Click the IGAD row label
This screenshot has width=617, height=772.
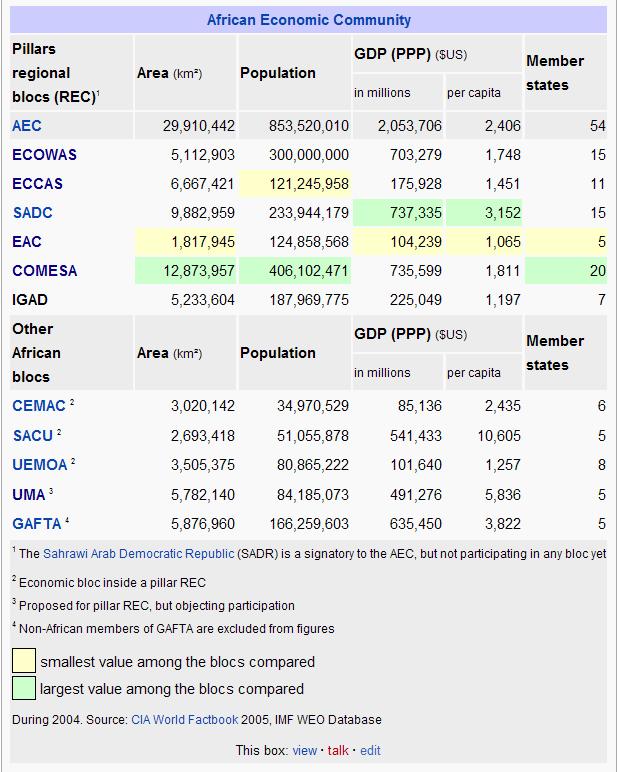pos(30,300)
